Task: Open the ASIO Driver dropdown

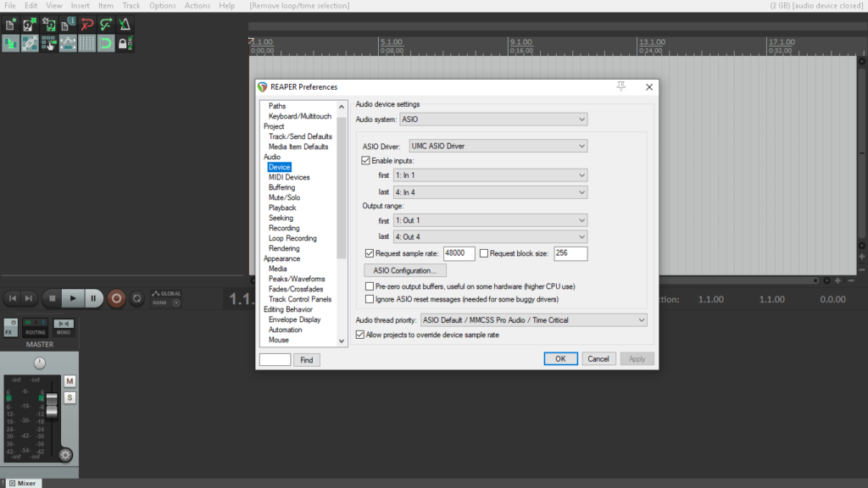Action: 498,146
